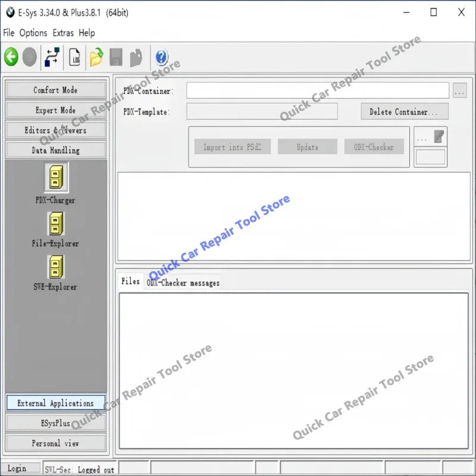Collapse the Data Handling section
The height and width of the screenshot is (476, 476).
[x=55, y=150]
